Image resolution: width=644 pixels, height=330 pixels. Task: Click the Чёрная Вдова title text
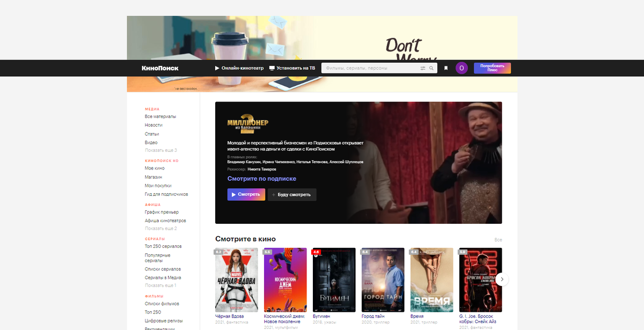tap(230, 317)
